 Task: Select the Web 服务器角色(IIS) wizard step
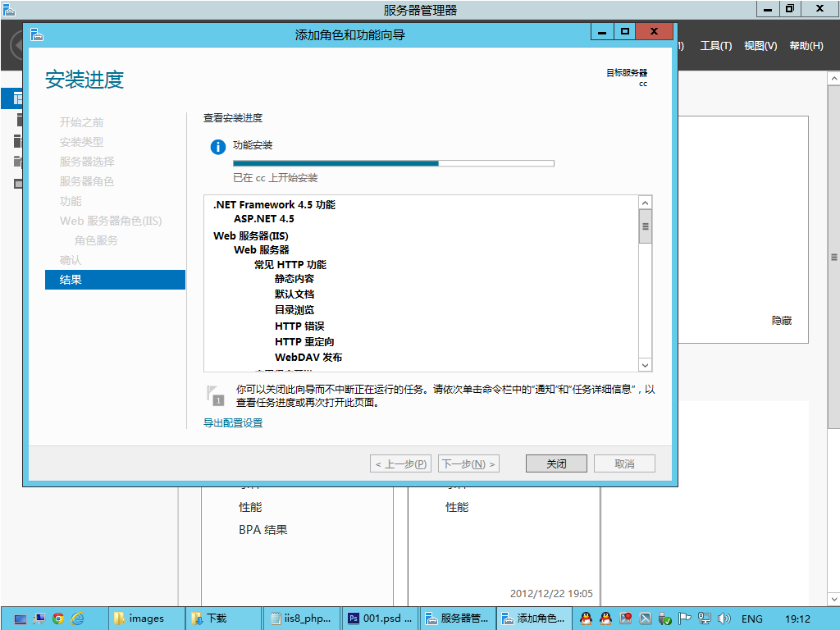pyautogui.click(x=111, y=221)
